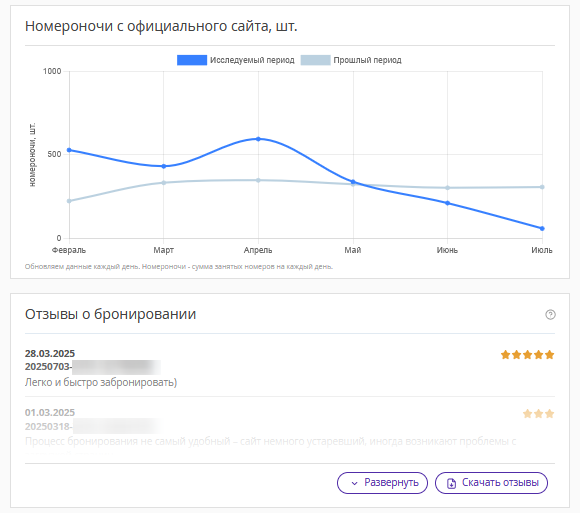
Task: Toggle the Исследуемый период legend series
Action: [x=236, y=60]
